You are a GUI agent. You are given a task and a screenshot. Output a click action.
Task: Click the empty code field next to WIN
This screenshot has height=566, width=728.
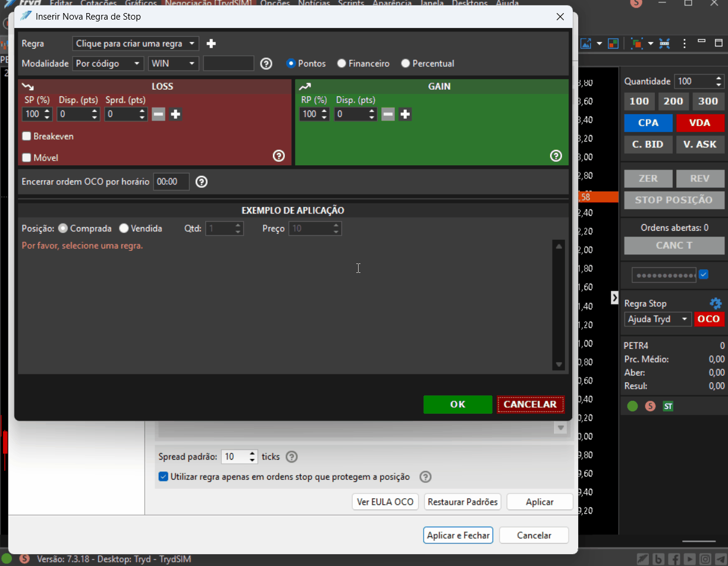click(x=228, y=63)
